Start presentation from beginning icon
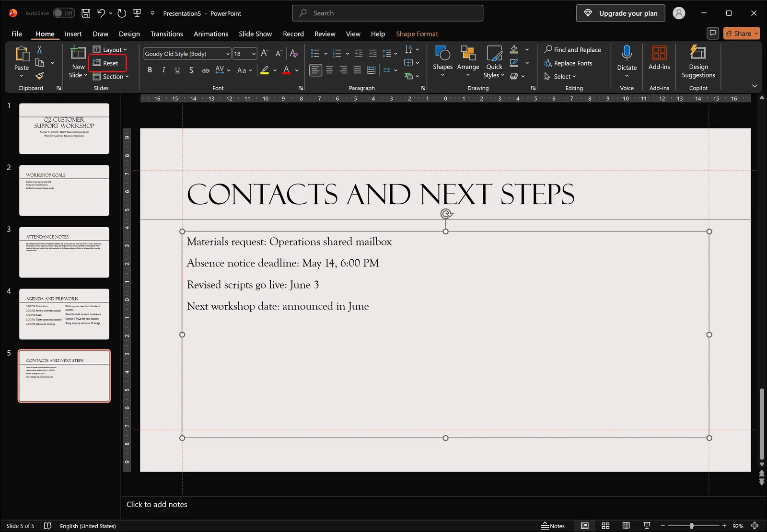Viewport: 767px width, 532px height. point(137,13)
